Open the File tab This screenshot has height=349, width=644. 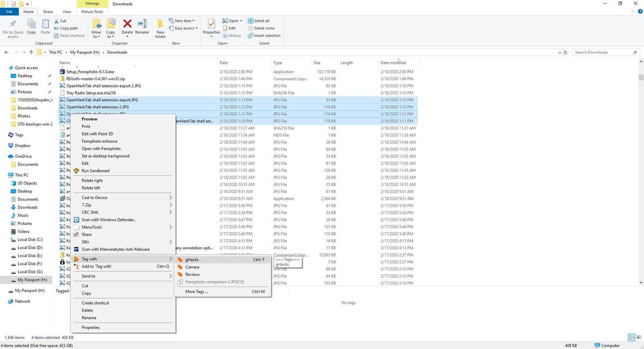pyautogui.click(x=9, y=12)
